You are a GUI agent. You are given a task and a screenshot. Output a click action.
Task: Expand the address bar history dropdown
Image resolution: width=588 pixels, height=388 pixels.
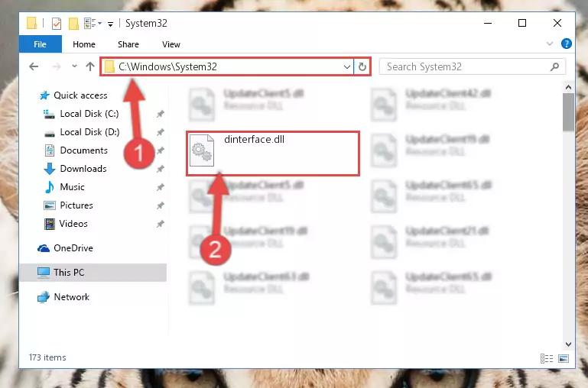(x=347, y=67)
